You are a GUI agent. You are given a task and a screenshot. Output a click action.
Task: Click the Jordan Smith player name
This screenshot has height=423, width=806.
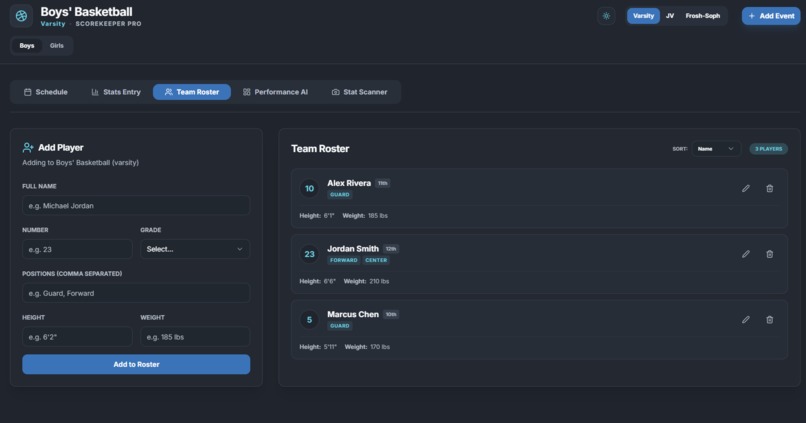point(353,249)
